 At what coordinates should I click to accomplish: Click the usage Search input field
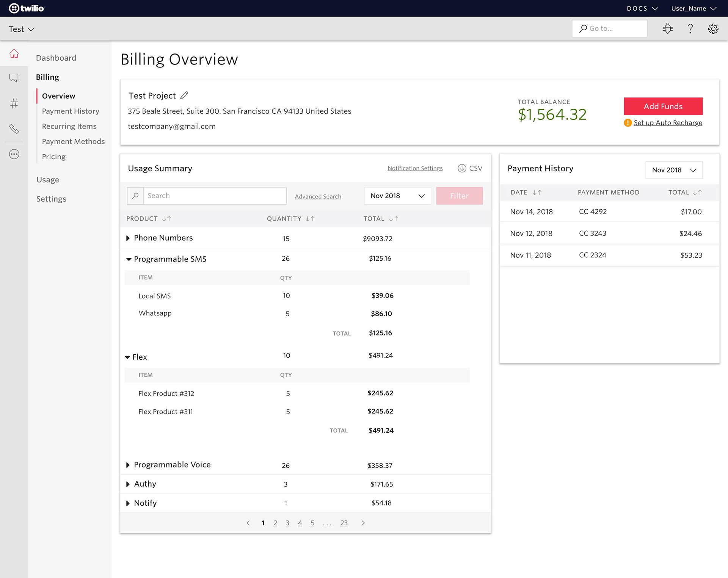click(x=214, y=196)
